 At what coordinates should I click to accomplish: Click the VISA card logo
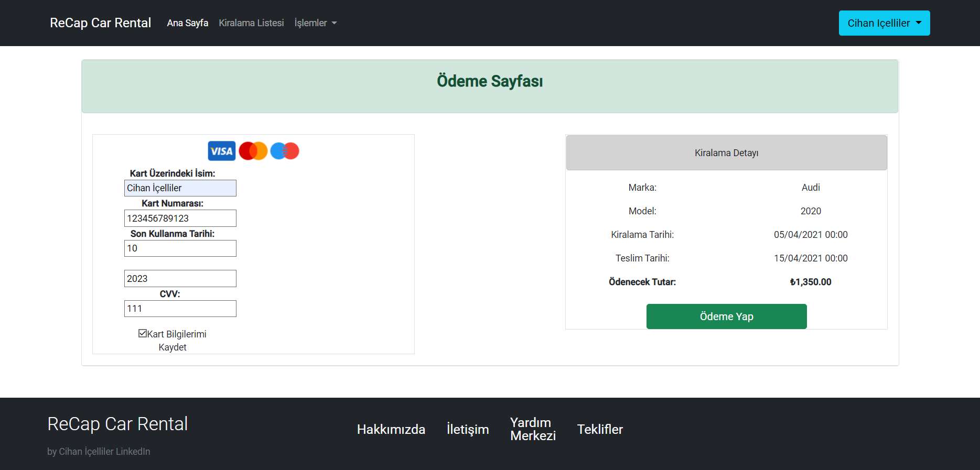222,151
